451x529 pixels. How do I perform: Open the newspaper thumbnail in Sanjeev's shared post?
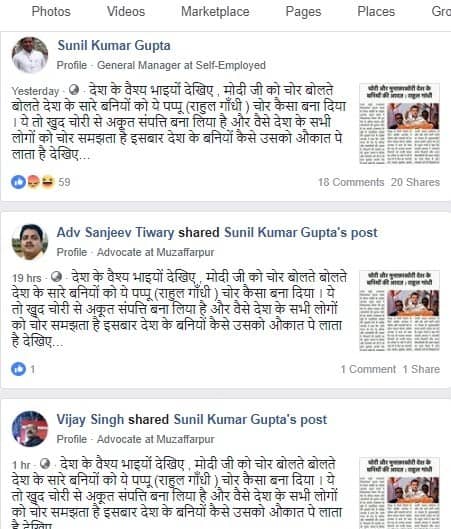coord(399,311)
